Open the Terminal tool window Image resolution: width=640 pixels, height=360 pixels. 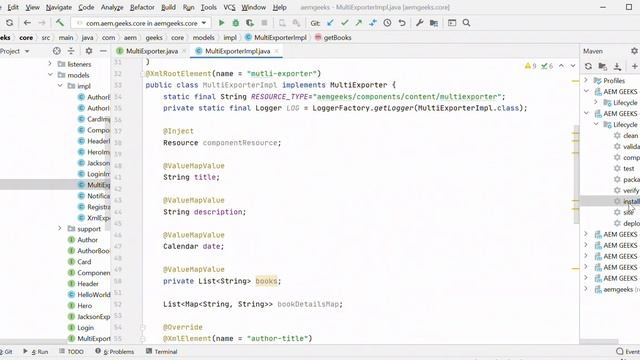coord(162,351)
